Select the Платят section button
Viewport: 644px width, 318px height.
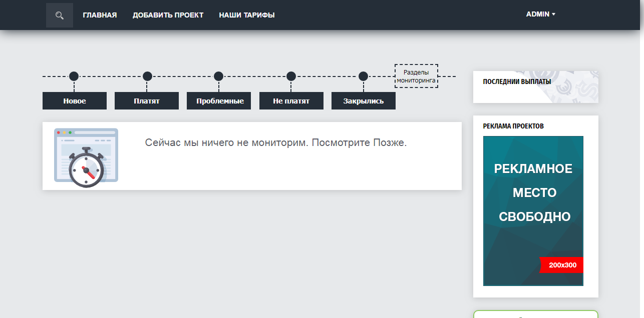click(x=146, y=101)
